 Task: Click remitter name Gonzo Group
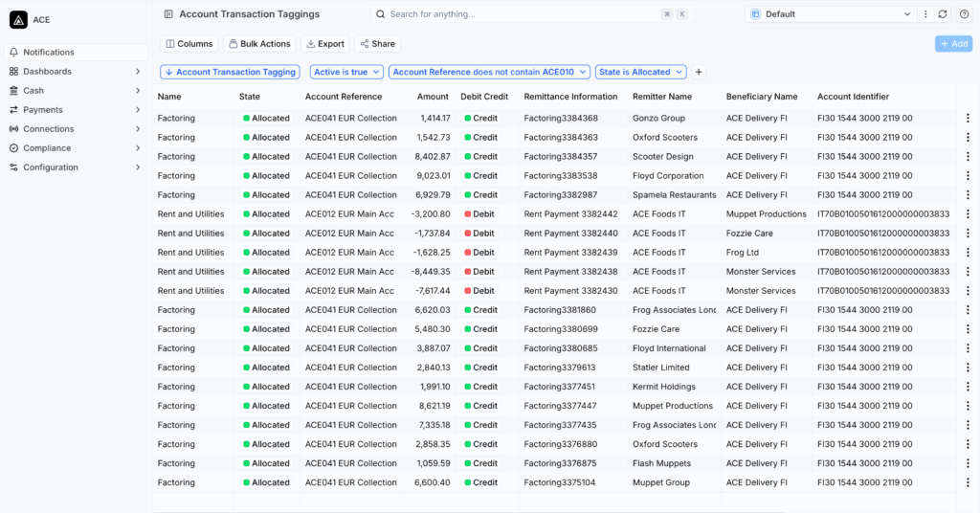pyautogui.click(x=658, y=118)
